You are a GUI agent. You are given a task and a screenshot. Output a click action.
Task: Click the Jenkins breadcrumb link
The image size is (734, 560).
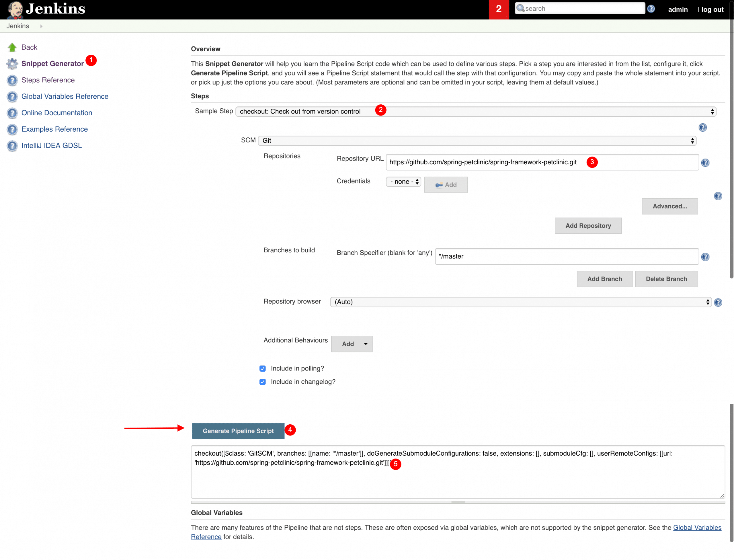coord(17,26)
